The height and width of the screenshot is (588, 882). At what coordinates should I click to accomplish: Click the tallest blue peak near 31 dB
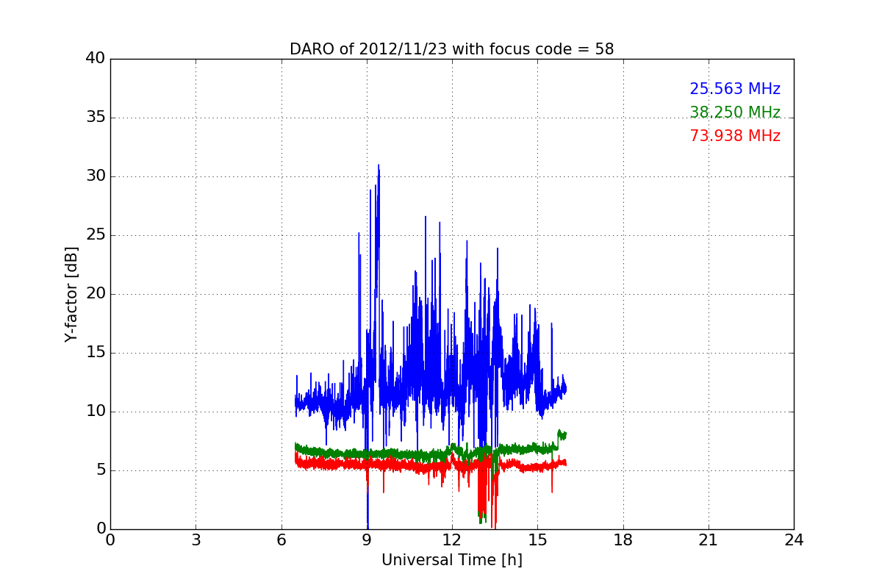379,166
